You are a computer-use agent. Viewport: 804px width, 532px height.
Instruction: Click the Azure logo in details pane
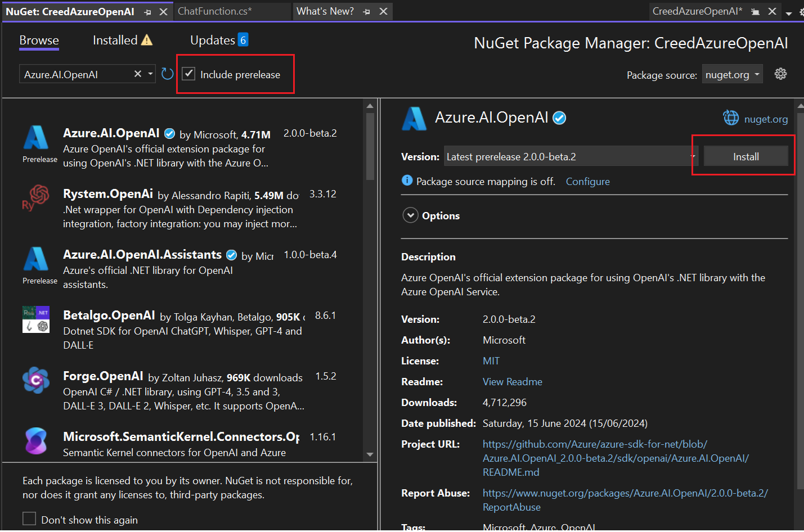415,118
